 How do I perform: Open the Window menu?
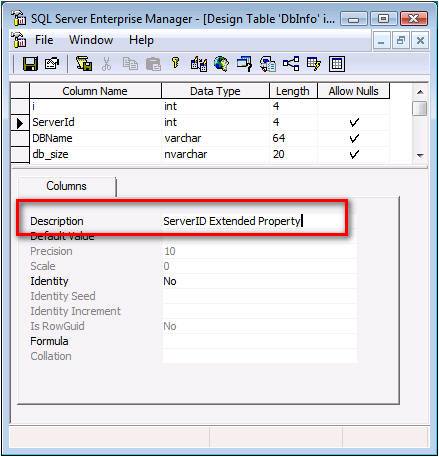click(91, 40)
